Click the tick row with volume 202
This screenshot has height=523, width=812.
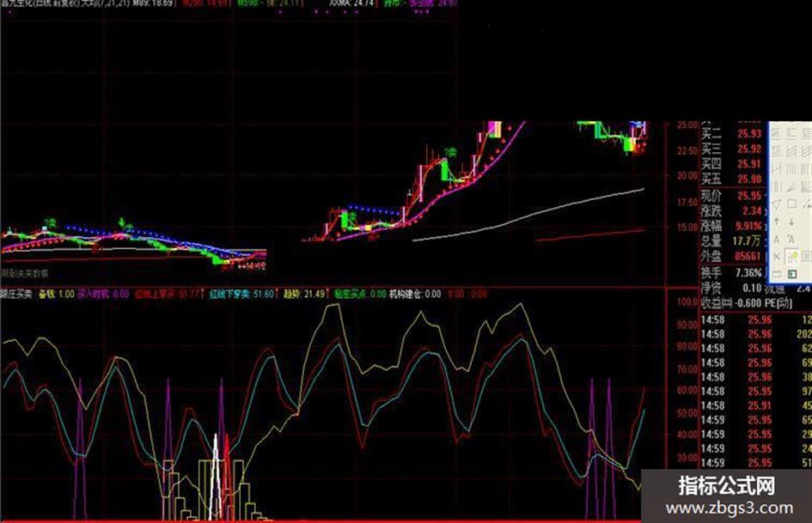(756, 334)
